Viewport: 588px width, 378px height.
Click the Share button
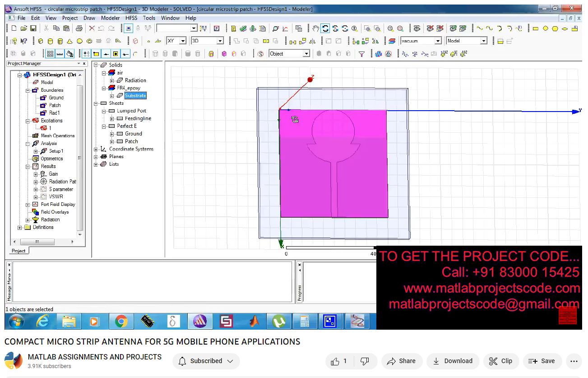coord(402,361)
